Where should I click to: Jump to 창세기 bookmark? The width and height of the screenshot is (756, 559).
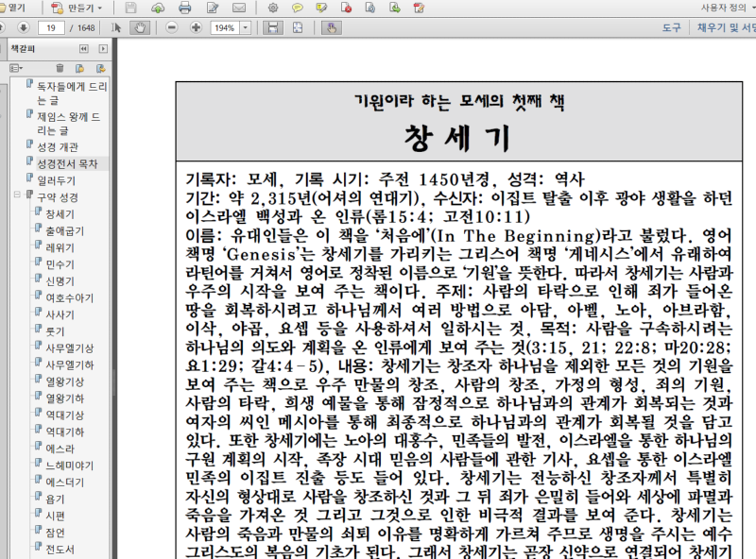pos(60,214)
